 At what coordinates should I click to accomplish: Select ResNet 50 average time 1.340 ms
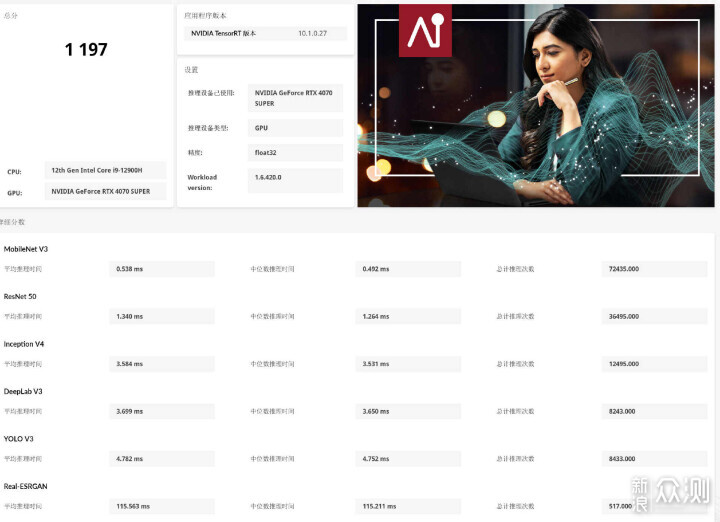coord(162,316)
